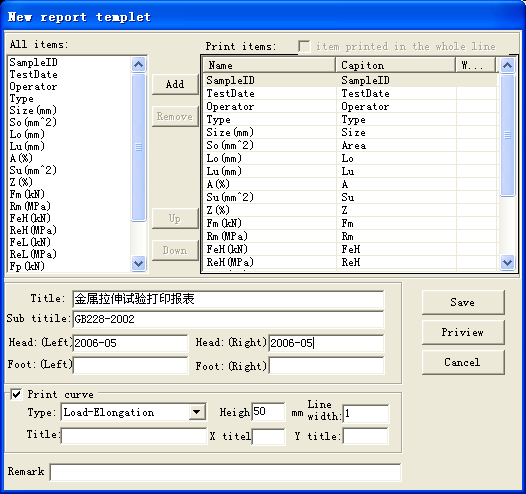Click the Name column header

269,65
